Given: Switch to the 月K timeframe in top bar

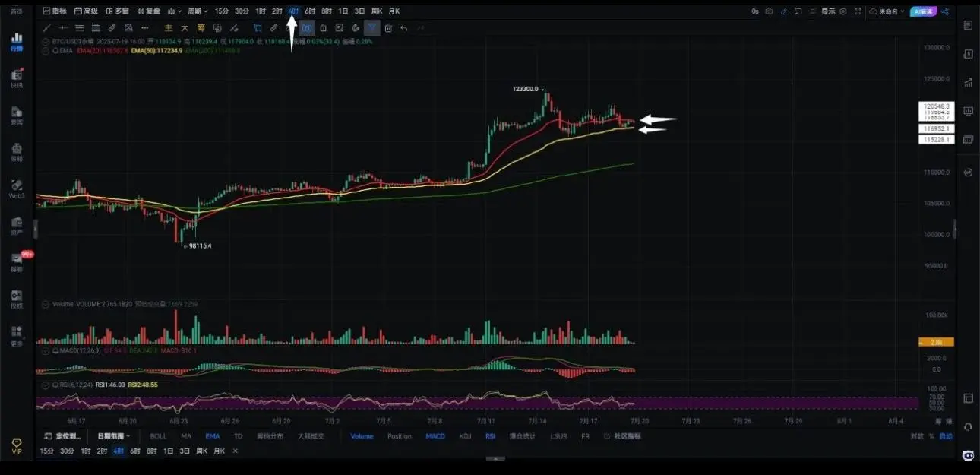Looking at the screenshot, I should pos(394,11).
